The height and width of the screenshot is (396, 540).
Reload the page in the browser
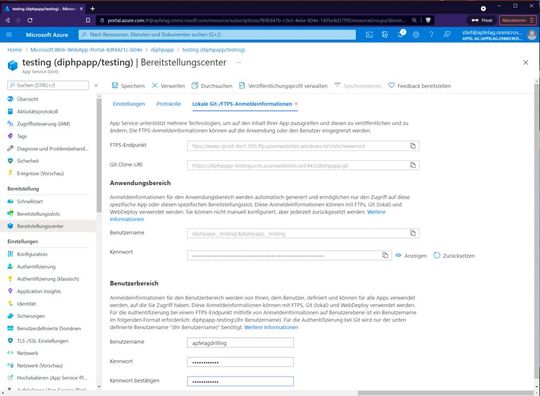click(x=30, y=20)
